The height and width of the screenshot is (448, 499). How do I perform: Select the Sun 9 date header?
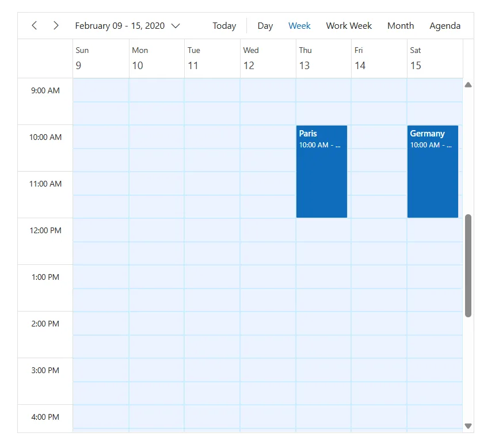coord(101,58)
